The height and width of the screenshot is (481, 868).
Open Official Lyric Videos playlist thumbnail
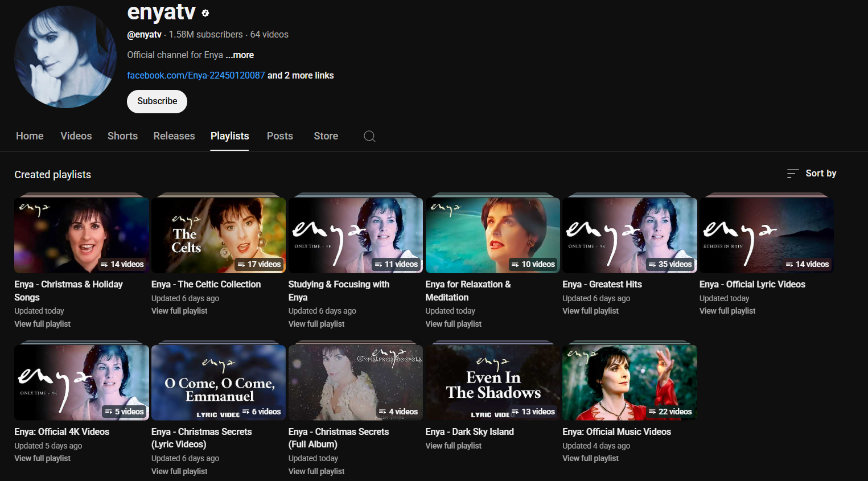(x=767, y=235)
